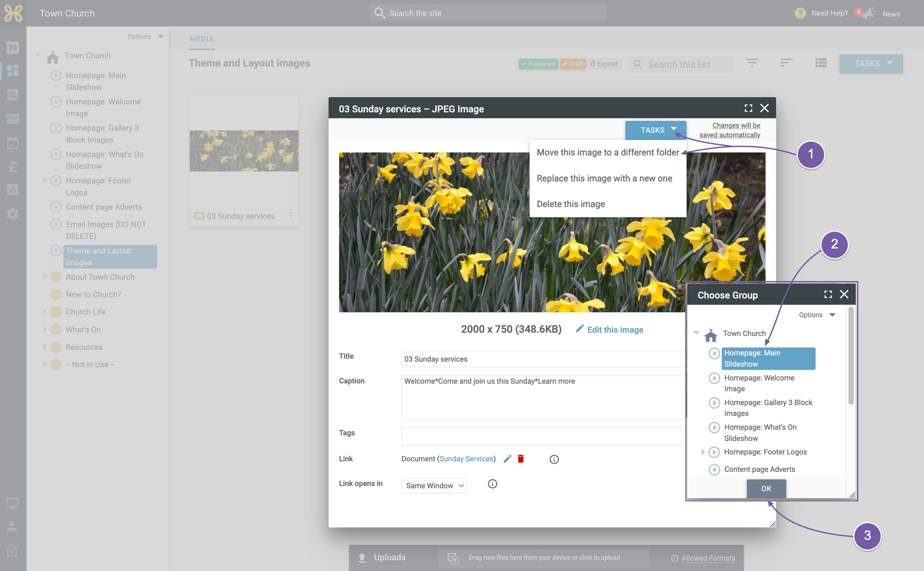Open the Options dropdown in Choose Group
Screen dimensions: 924x571
[x=817, y=315]
